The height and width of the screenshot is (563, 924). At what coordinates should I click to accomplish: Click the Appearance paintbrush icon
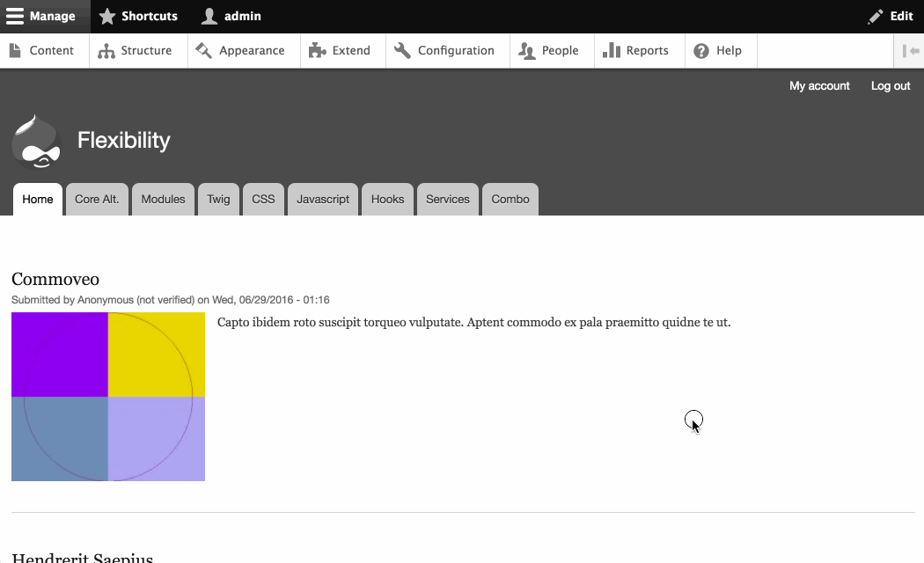[204, 51]
